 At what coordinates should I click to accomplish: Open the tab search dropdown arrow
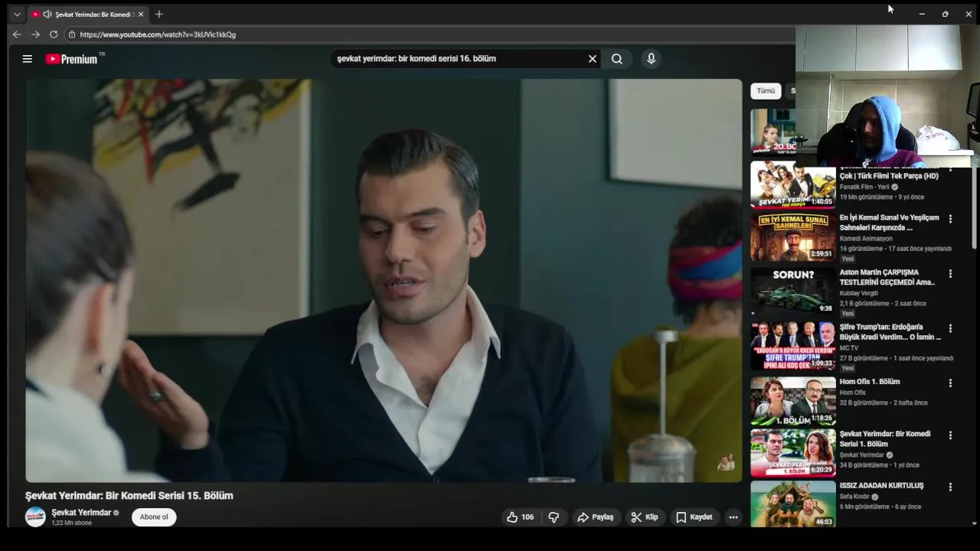tap(17, 14)
